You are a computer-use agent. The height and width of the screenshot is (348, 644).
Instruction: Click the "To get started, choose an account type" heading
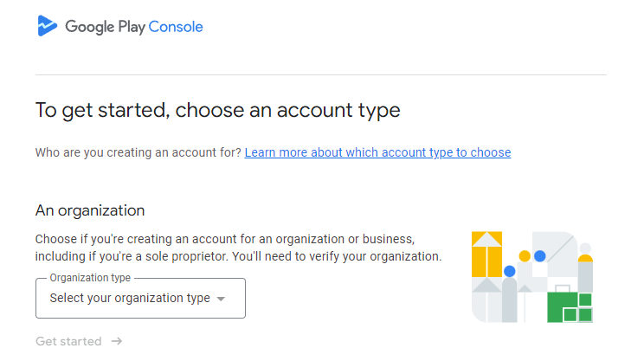[217, 110]
